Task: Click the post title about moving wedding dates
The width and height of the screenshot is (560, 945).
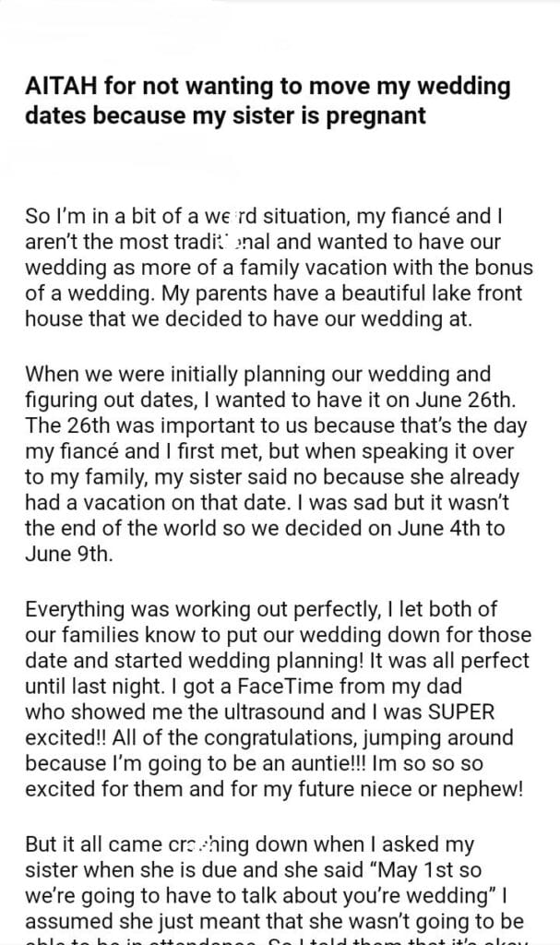Action: (267, 102)
